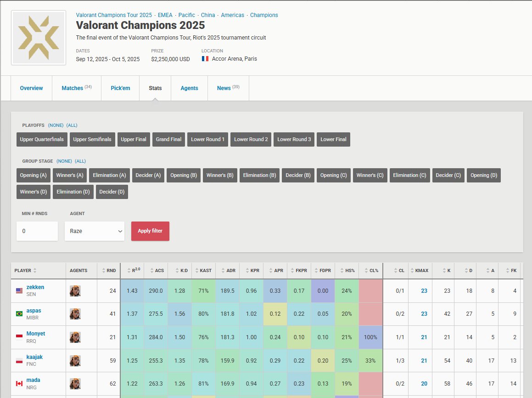This screenshot has height=398, width=532.
Task: Click Valorant Champions Tour 2025 link
Action: [x=114, y=15]
